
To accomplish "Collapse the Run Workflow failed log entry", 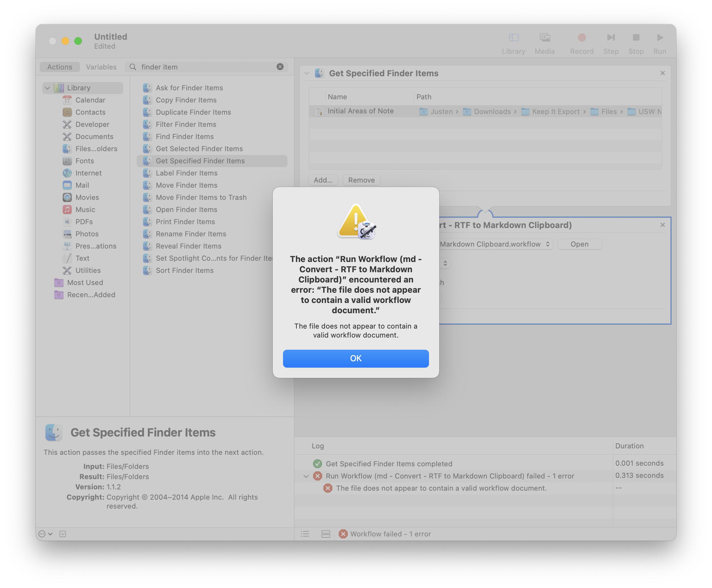I will [306, 476].
